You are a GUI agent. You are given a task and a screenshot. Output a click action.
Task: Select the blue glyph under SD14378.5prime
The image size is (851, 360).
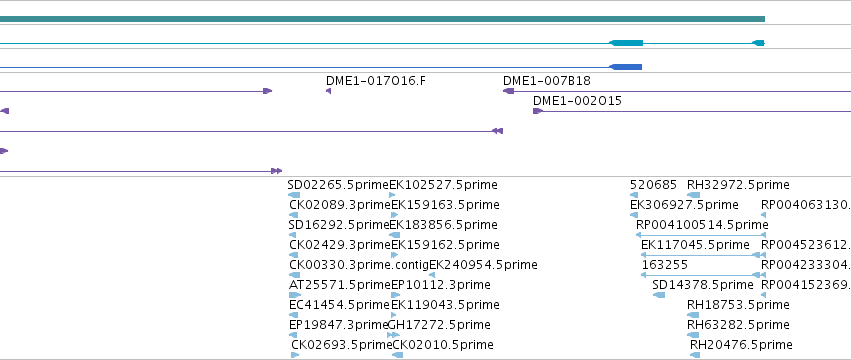[x=659, y=295]
